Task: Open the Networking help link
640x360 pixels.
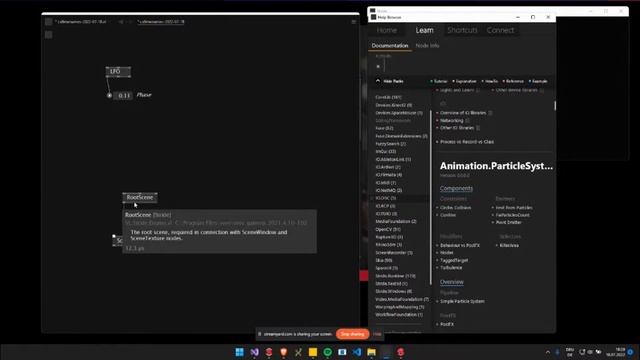Action: [451, 120]
